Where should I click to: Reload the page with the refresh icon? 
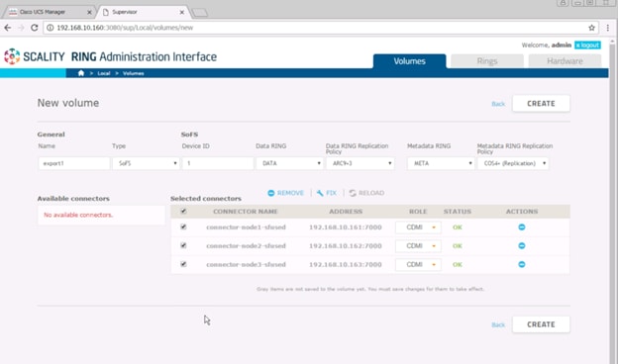[x=35, y=28]
